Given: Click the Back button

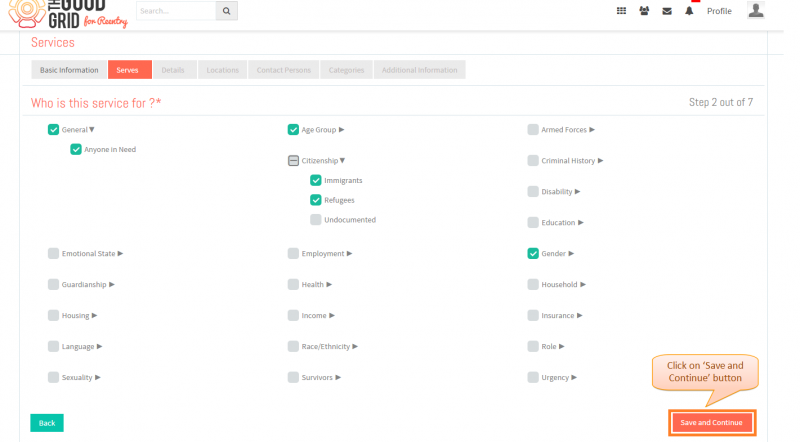Looking at the screenshot, I should pos(47,423).
